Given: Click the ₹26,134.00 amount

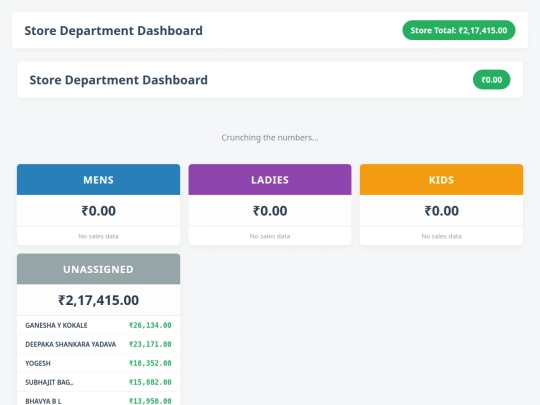Looking at the screenshot, I should pyautogui.click(x=150, y=325).
